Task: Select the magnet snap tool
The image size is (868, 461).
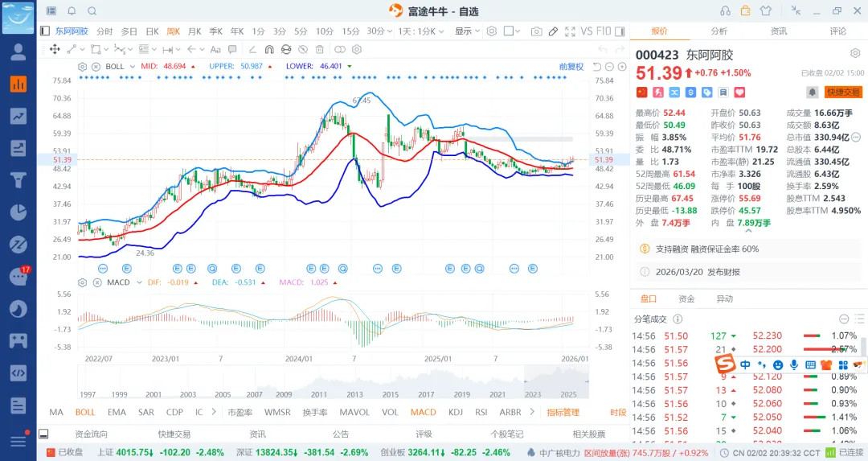Action: [269, 49]
